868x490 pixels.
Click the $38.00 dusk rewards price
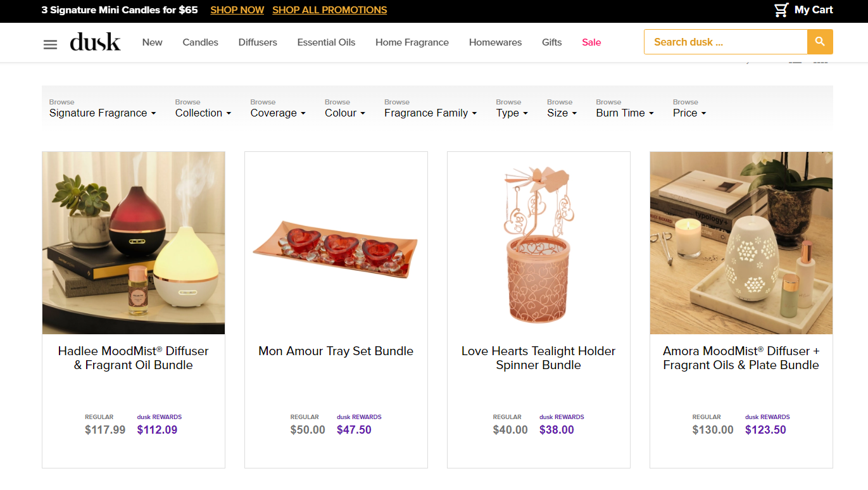[557, 430]
